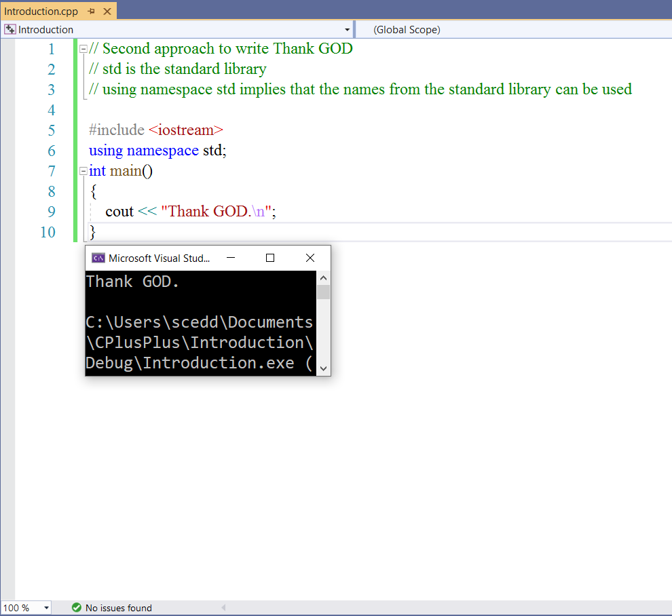Click the green No issues found checkmark

[77, 607]
